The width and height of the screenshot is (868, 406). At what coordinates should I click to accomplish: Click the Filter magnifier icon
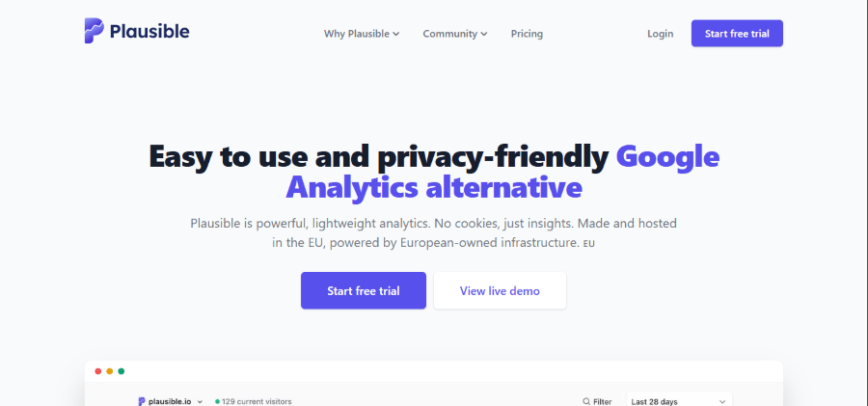click(x=586, y=401)
